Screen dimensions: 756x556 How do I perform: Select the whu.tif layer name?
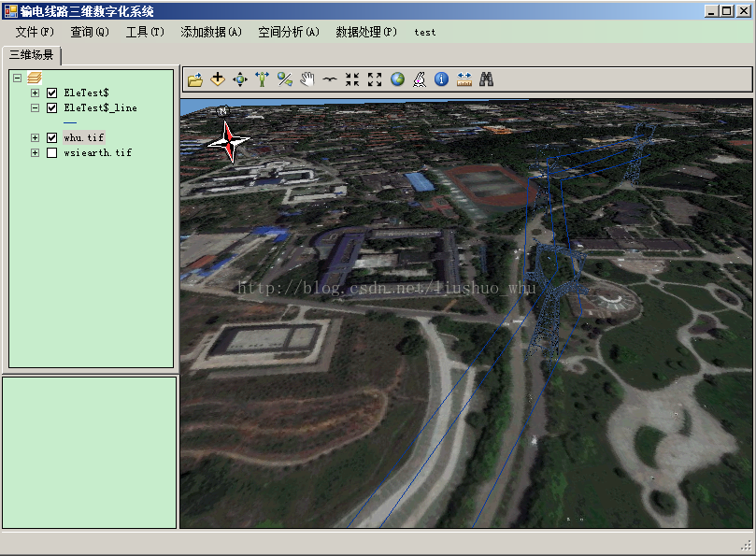coord(84,138)
